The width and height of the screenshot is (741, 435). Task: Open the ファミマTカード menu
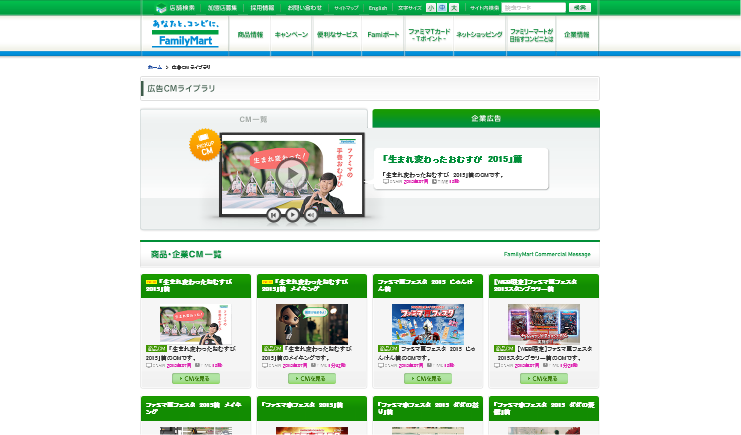point(429,35)
